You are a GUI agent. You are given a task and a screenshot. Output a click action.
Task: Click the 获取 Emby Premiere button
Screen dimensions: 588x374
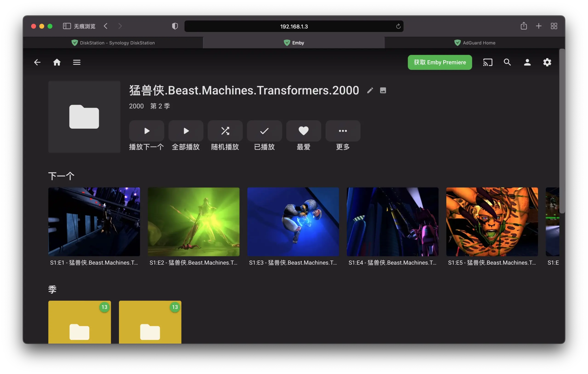tap(440, 62)
